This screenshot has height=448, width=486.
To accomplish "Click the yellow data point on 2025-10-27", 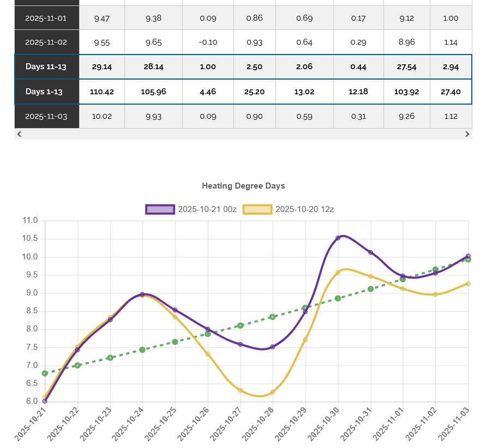I will [x=241, y=390].
